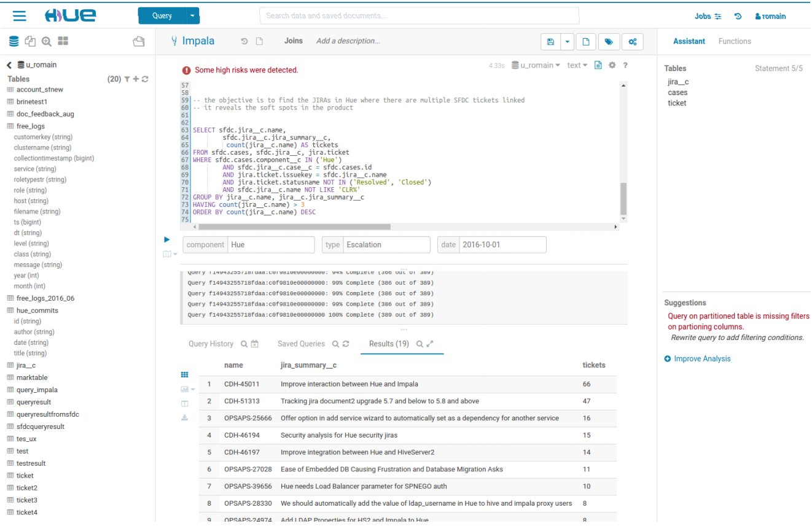Toggle the results column list panel
The height and width of the screenshot is (529, 812).
coord(184,404)
